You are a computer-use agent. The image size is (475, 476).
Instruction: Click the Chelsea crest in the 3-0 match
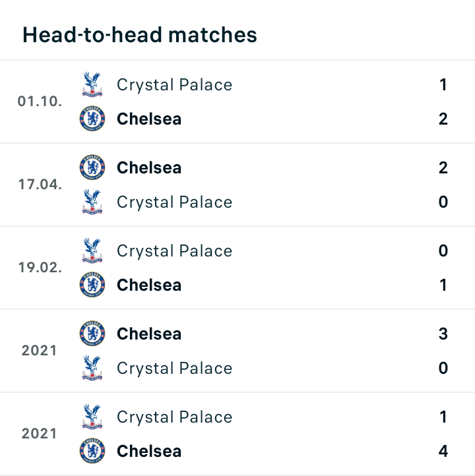92,334
